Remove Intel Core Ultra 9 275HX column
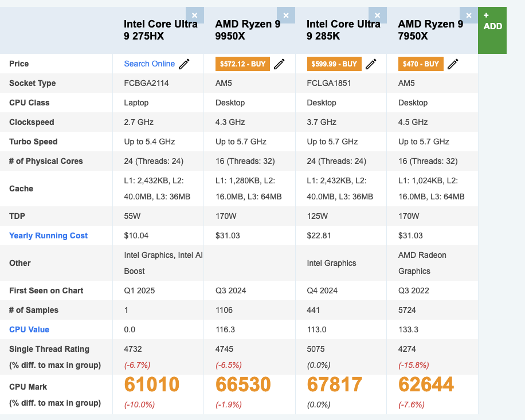The width and height of the screenshot is (525, 420). coord(194,15)
